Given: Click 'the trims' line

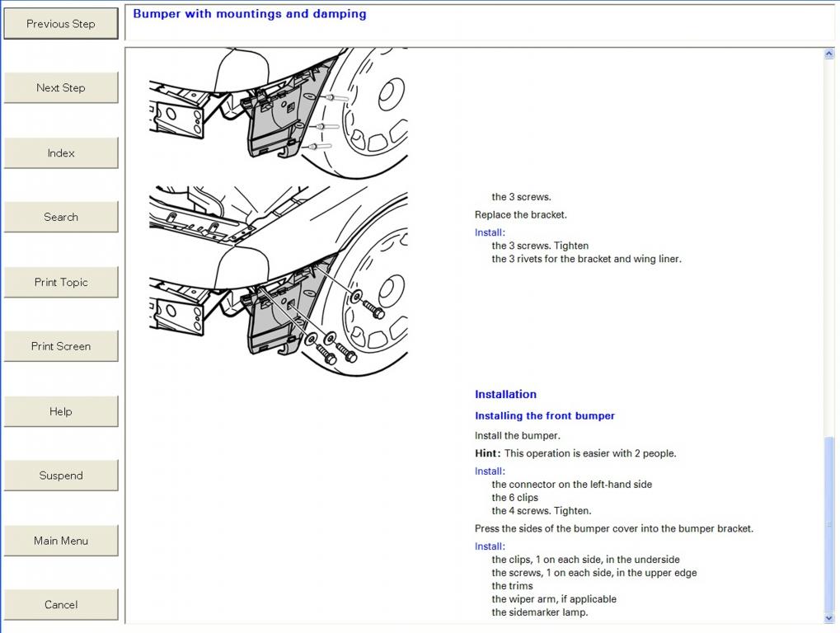Looking at the screenshot, I should [x=512, y=586].
